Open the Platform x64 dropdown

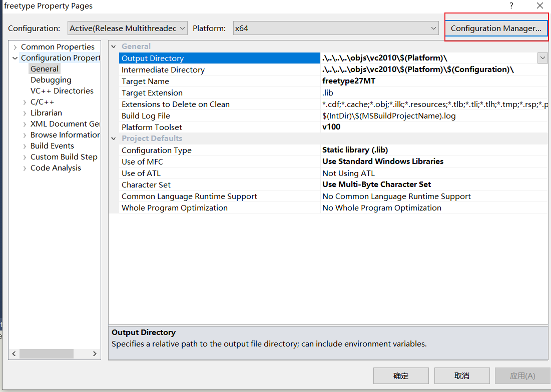coord(336,28)
